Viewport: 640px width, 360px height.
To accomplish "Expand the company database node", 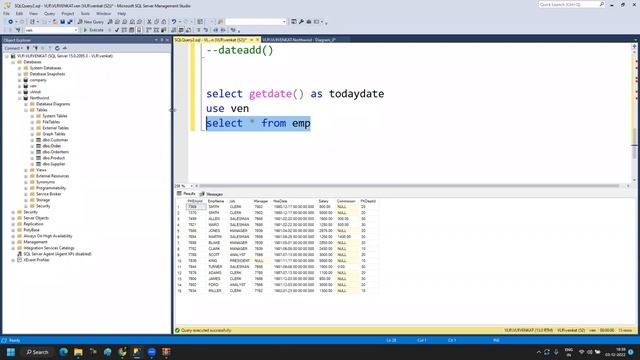I will click(x=20, y=80).
